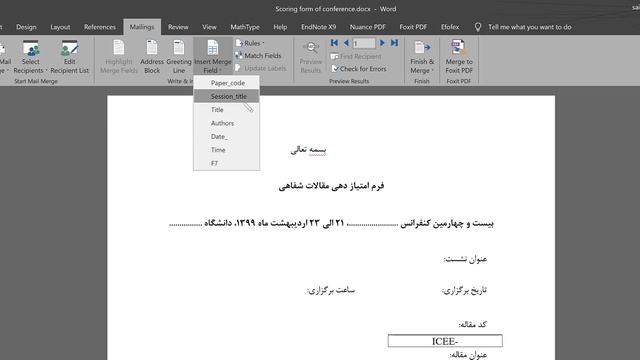Open the Review tab

point(178,27)
